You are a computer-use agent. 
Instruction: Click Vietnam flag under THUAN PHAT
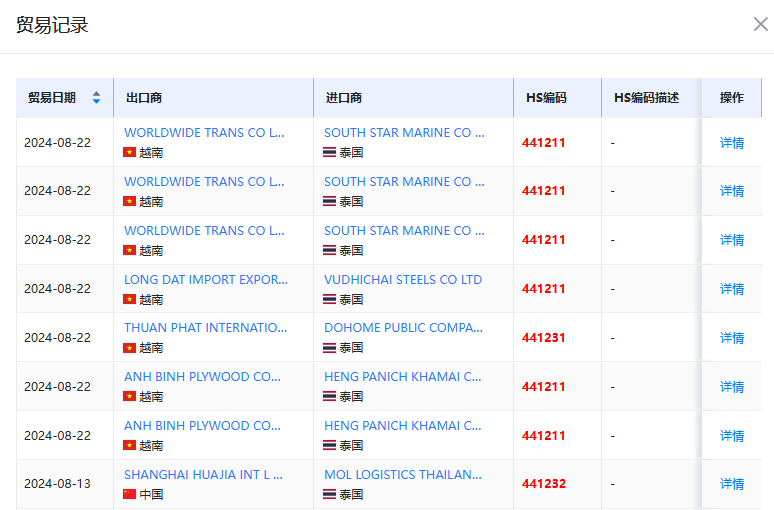click(x=129, y=348)
